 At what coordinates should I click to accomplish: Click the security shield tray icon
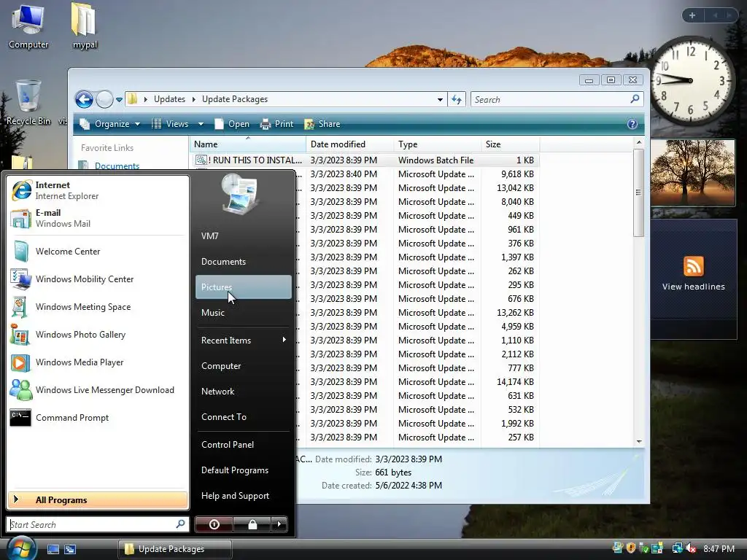[x=631, y=548]
